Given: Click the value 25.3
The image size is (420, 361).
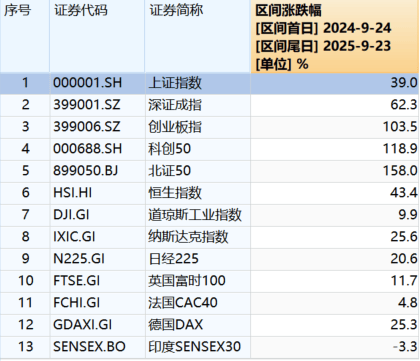Looking at the screenshot, I should (x=404, y=325).
